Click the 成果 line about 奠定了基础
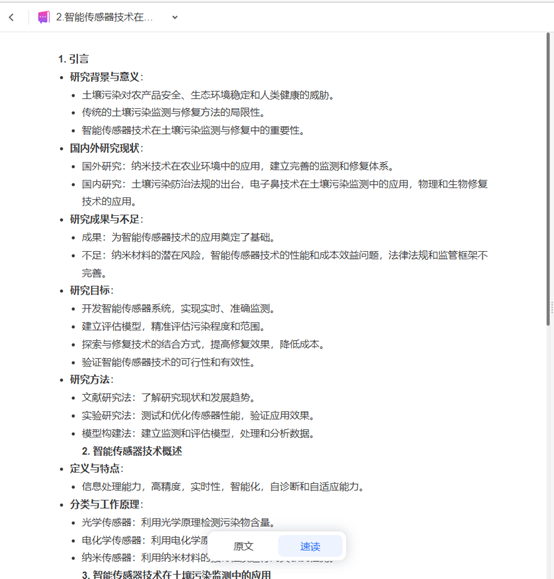This screenshot has width=554, height=579. click(178, 237)
